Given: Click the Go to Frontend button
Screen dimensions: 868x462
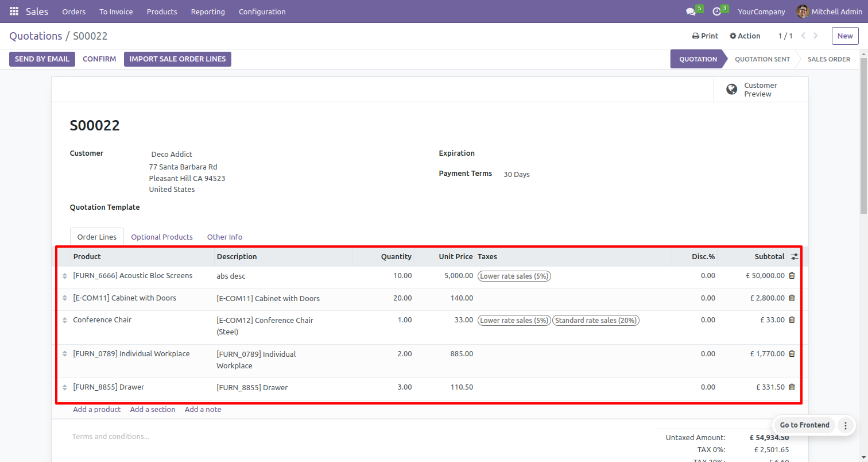Looking at the screenshot, I should 804,425.
